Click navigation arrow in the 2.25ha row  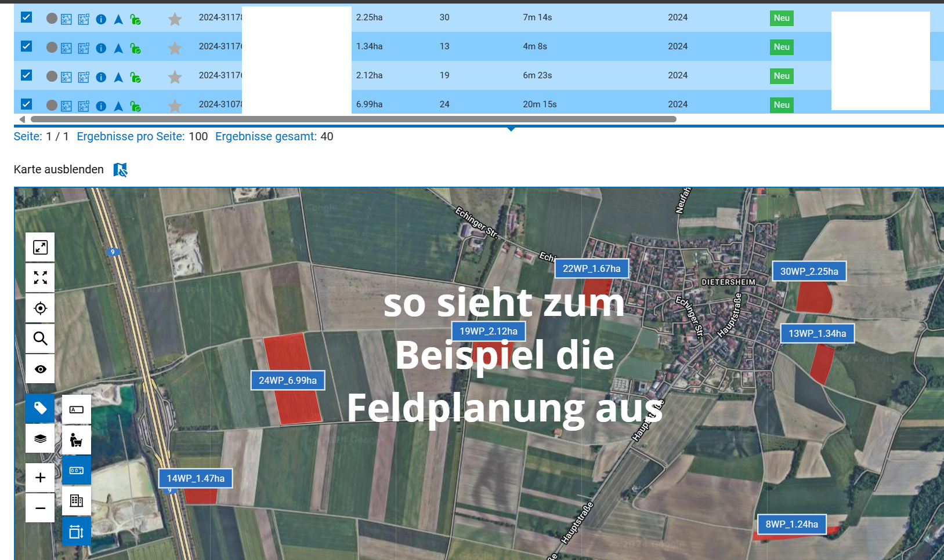point(118,19)
